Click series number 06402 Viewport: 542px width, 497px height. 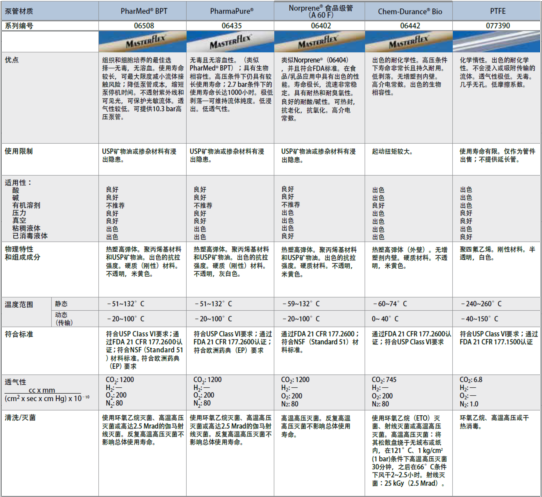(x=321, y=26)
